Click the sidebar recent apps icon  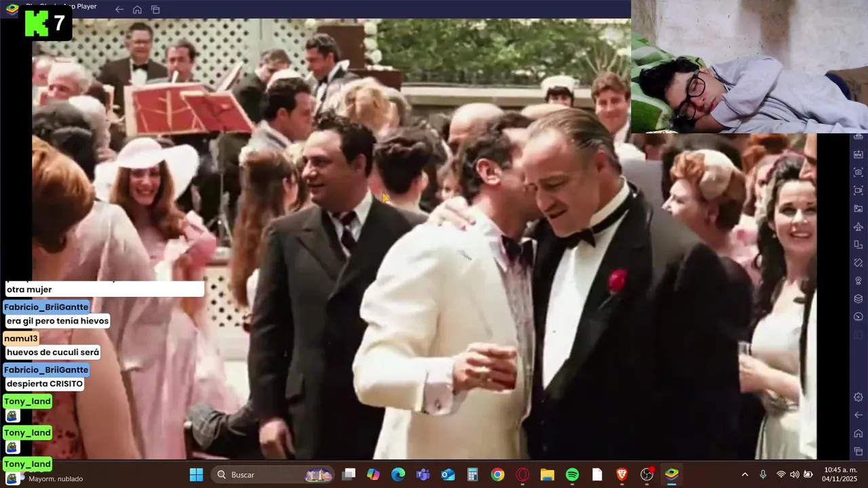858,451
